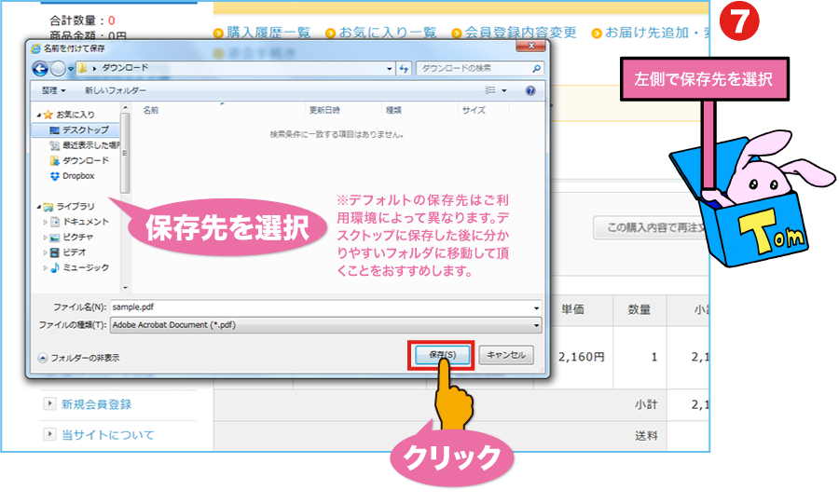Click the ピクチャ library icon
This screenshot has width=839, height=504.
pyautogui.click(x=55, y=238)
